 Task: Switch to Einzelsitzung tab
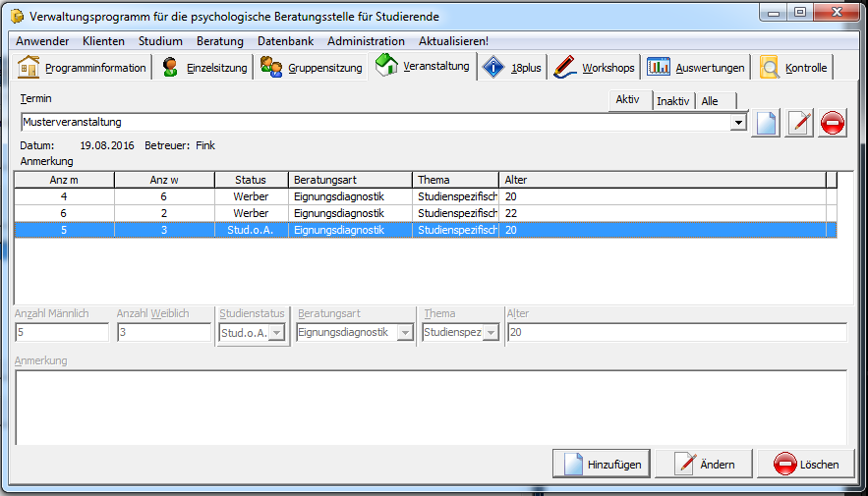(204, 68)
